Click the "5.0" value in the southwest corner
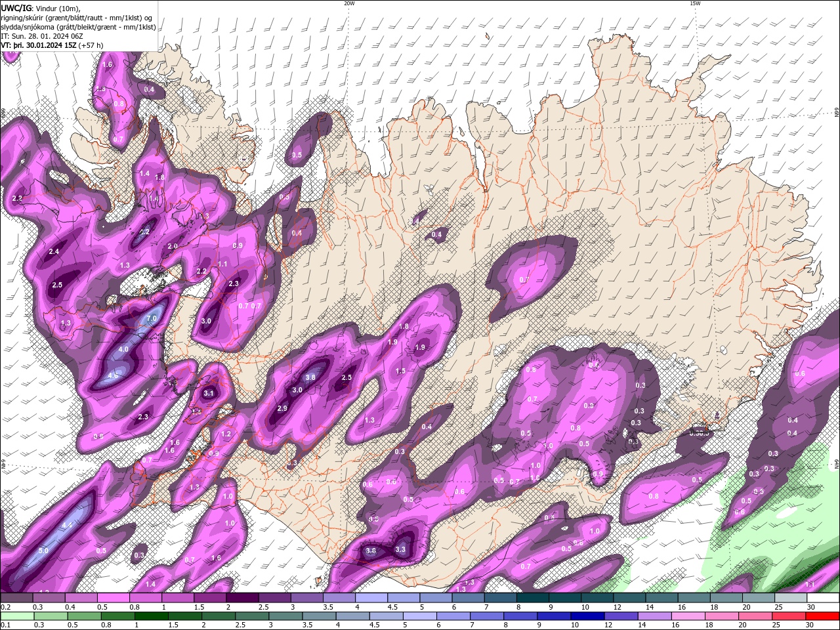 [43, 551]
